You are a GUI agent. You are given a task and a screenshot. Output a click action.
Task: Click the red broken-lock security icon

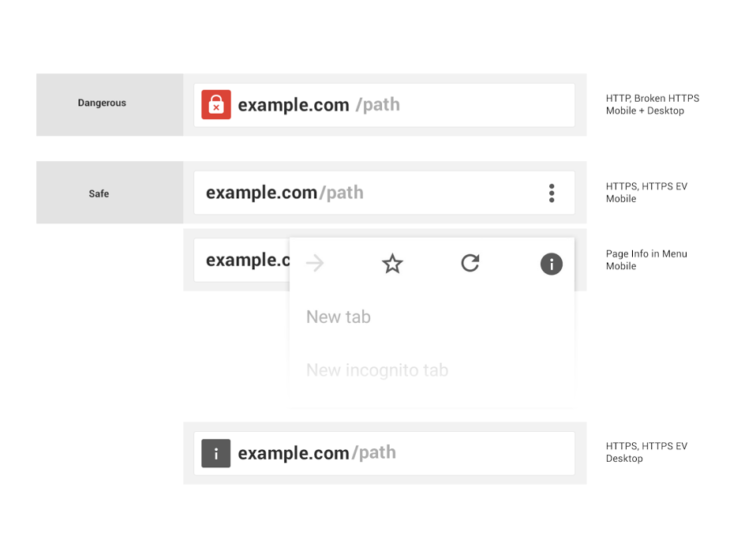(216, 105)
